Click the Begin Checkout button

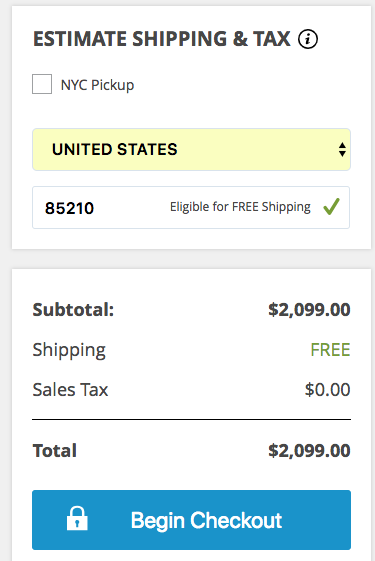[191, 519]
